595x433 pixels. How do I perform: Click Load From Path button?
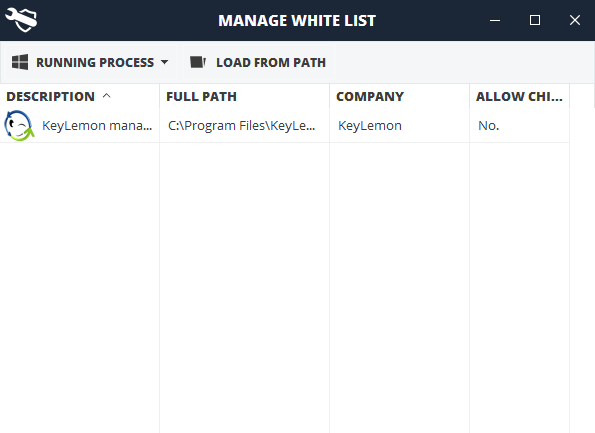(258, 63)
